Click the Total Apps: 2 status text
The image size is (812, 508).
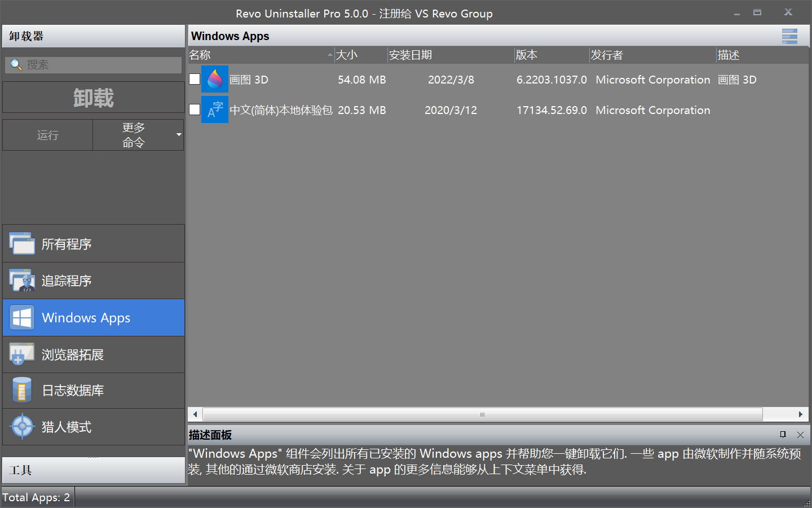pos(36,497)
